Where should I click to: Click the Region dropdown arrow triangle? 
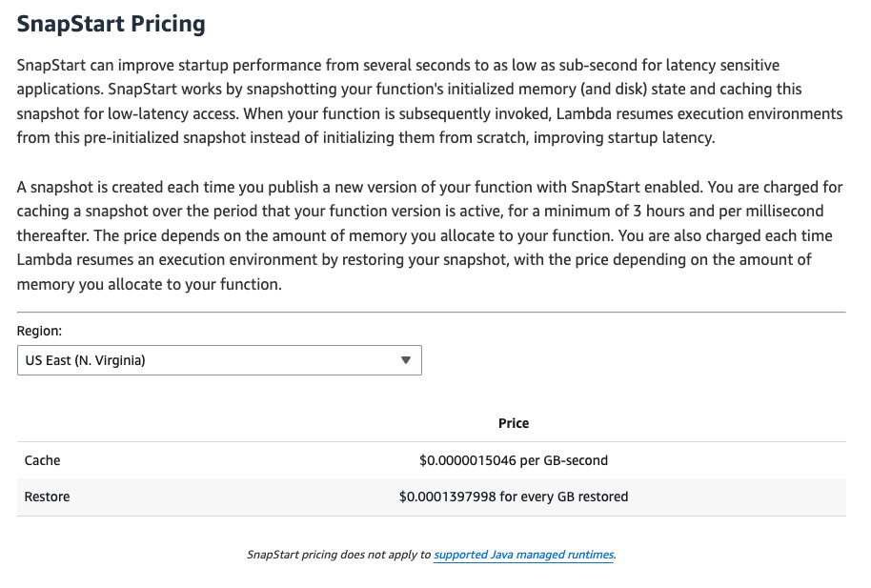click(406, 360)
